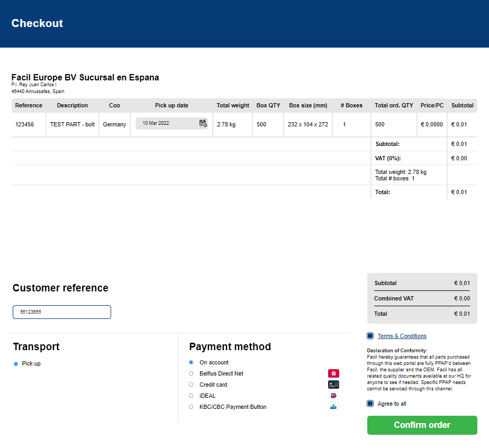Select KBC/CBC Payment Button radio option
This screenshot has height=448, width=489.
[191, 407]
